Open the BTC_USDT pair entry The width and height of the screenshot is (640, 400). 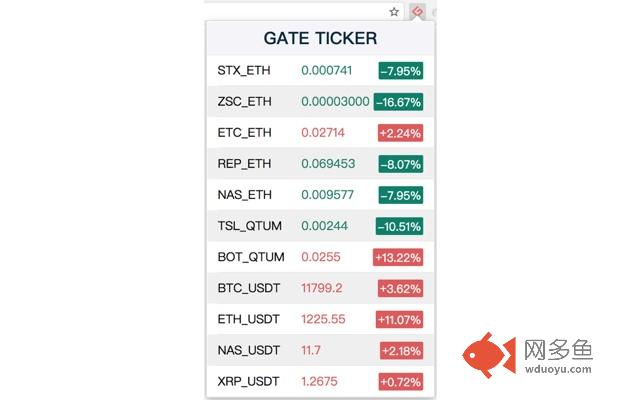[x=320, y=288]
